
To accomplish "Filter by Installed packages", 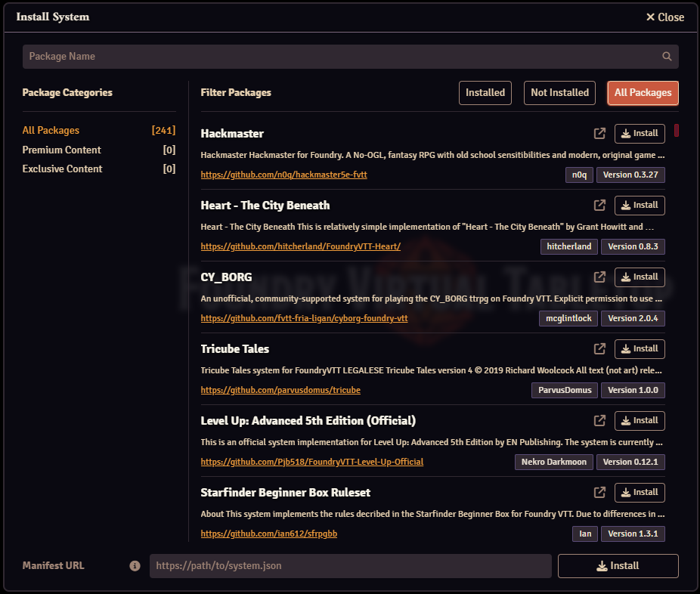I will (485, 93).
